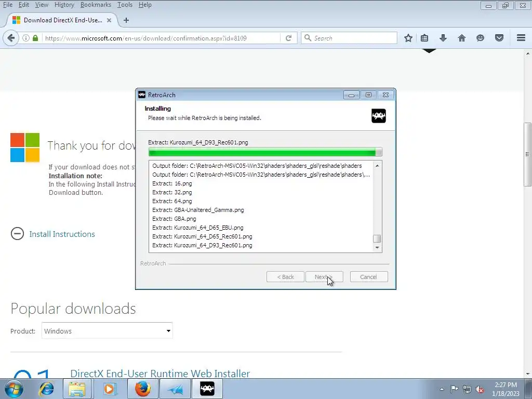Open the View menu

[x=42, y=5]
